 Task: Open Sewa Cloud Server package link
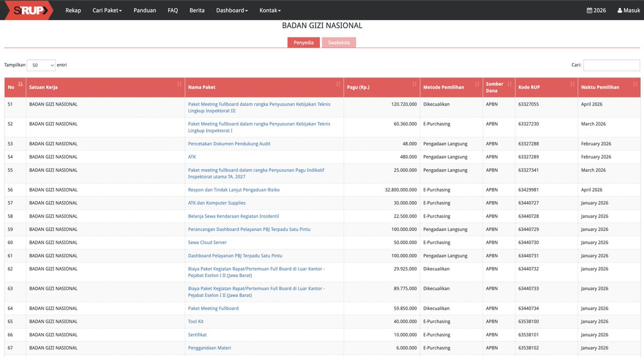coord(207,243)
